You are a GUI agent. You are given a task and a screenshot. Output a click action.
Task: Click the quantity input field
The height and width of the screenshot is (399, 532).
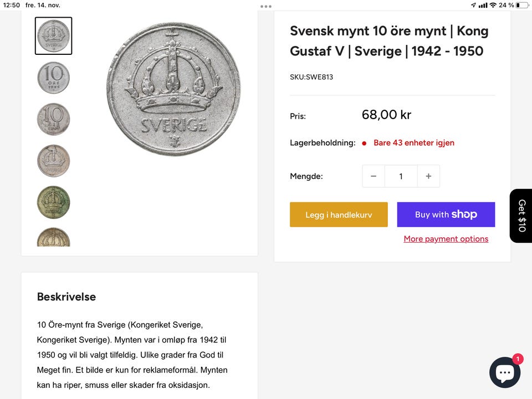(x=401, y=176)
